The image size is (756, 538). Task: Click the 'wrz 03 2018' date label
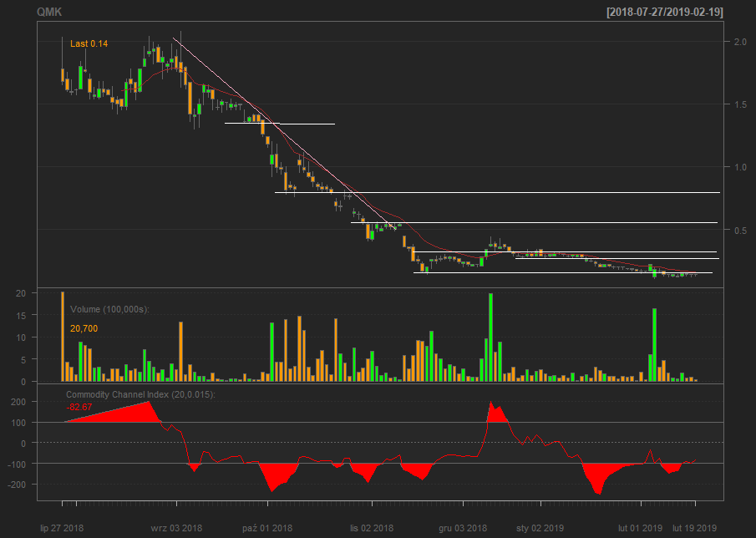[176, 528]
